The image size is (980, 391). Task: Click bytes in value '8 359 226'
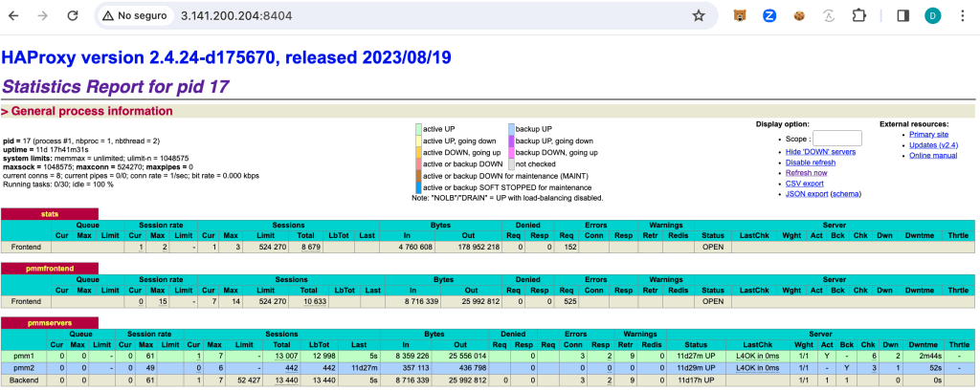click(x=410, y=356)
